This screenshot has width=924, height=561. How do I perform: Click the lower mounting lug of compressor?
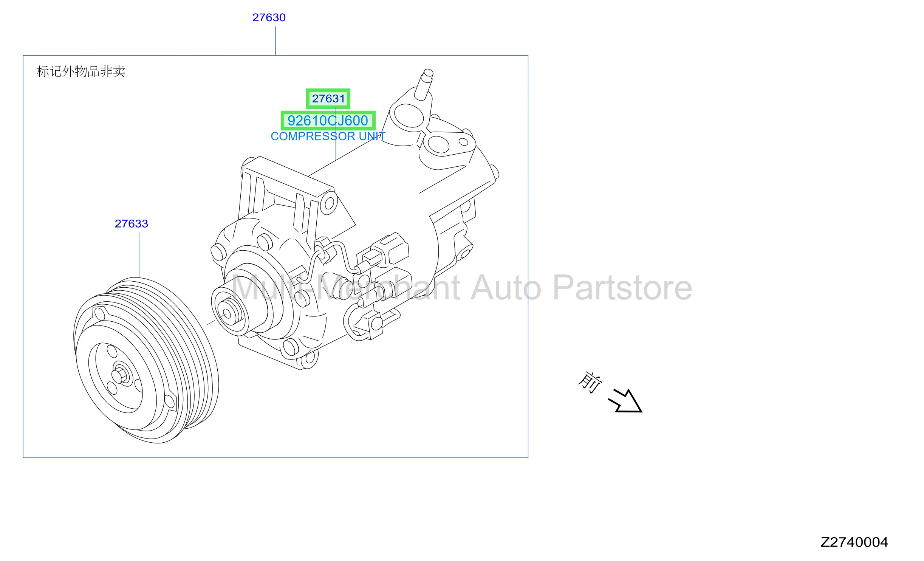(309, 359)
